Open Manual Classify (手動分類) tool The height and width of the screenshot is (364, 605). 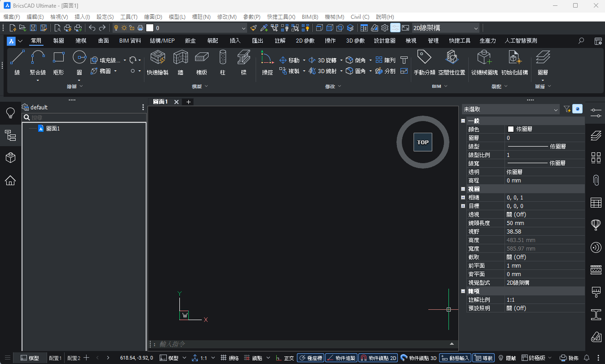pos(424,63)
